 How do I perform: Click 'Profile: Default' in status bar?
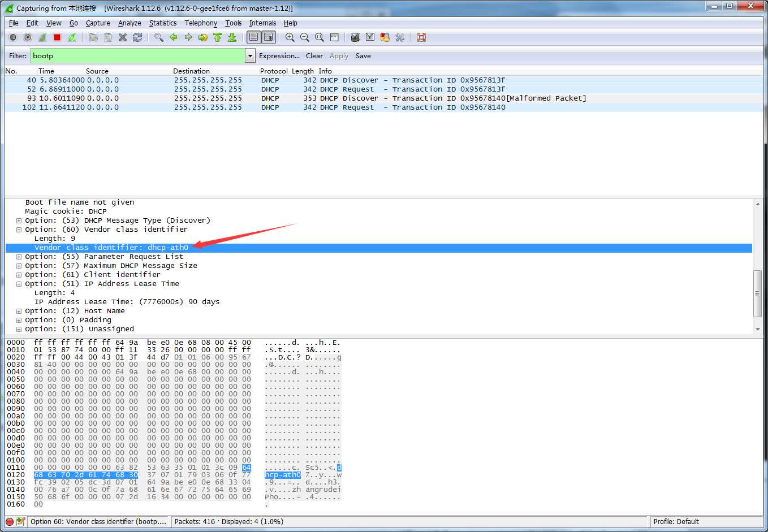click(676, 522)
